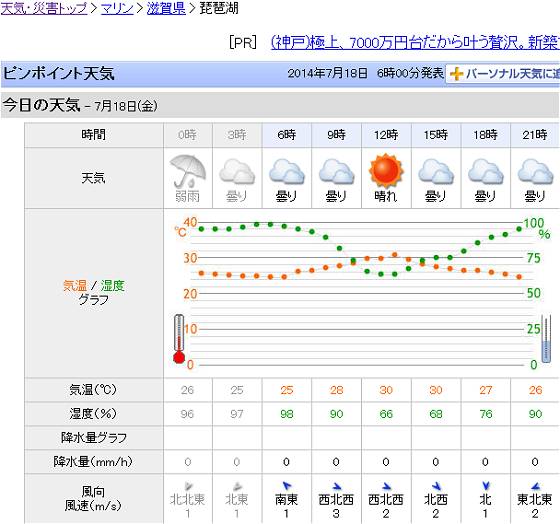
Task: Click humidity value 97 at 3時
Action: [x=237, y=414]
